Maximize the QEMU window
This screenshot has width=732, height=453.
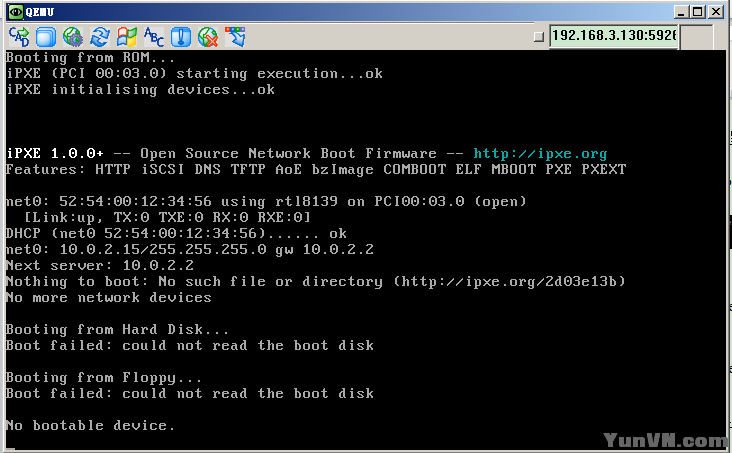coord(698,12)
